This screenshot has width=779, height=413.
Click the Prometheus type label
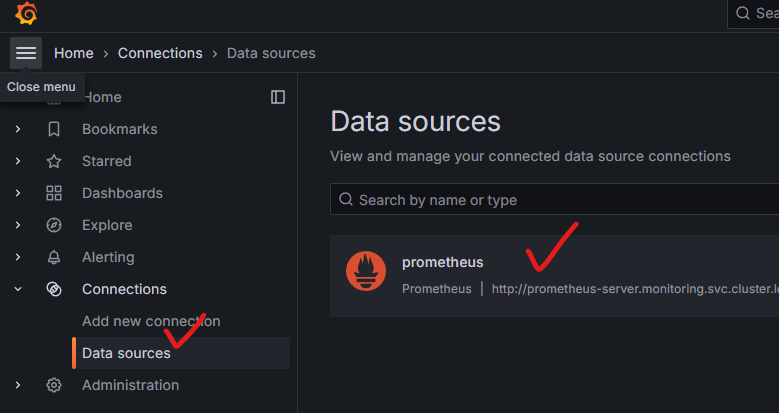(x=437, y=289)
